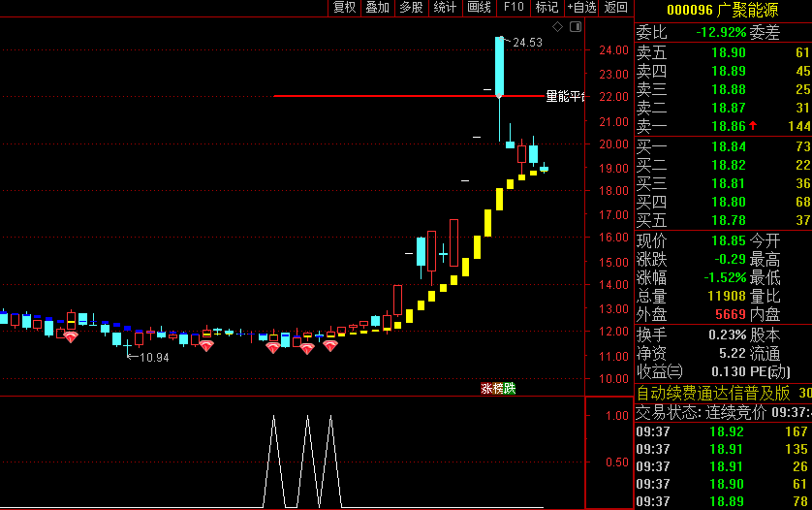Click the 涨幅 value -1.52%
The width and height of the screenshot is (812, 510).
click(x=725, y=277)
